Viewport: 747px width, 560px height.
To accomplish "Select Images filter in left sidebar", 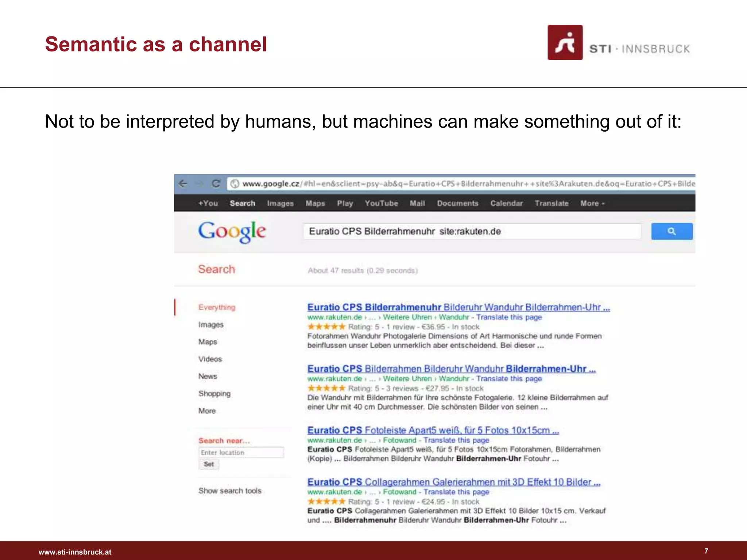I will tap(211, 324).
